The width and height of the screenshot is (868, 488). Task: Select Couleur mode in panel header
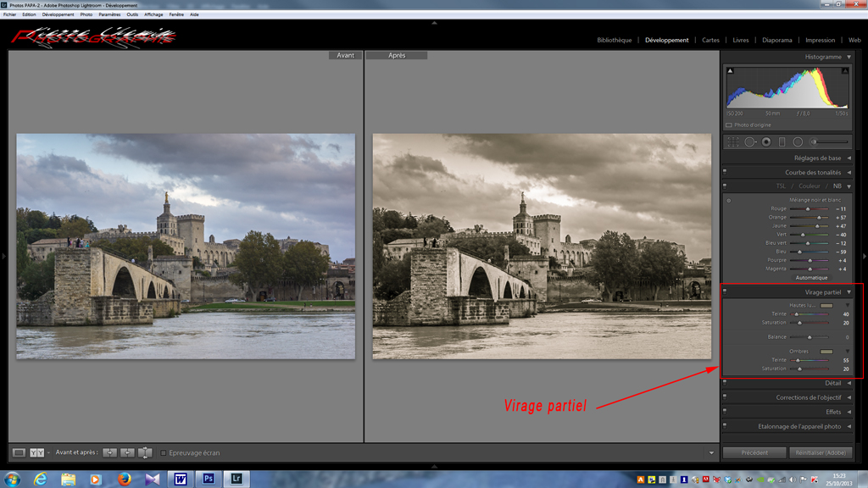[x=810, y=186]
